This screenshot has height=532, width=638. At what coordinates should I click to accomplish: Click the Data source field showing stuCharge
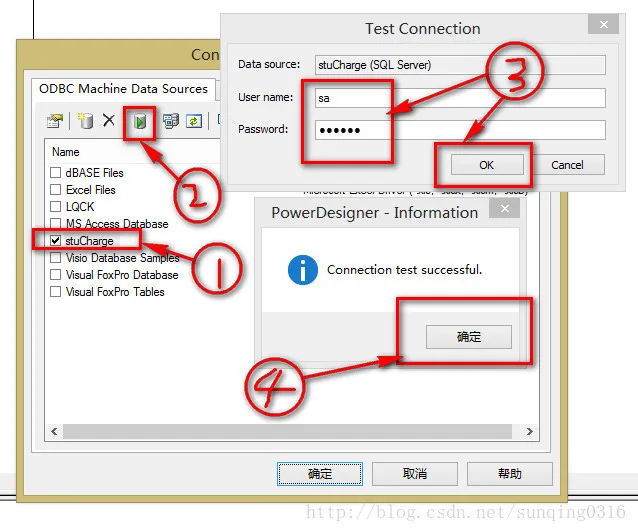coord(460,65)
